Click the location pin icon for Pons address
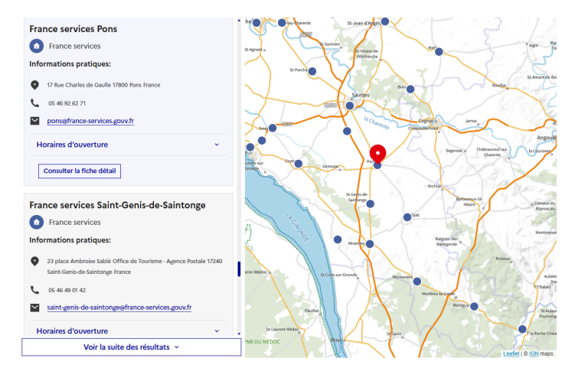Image resolution: width=588 pixels, height=368 pixels. pos(34,85)
